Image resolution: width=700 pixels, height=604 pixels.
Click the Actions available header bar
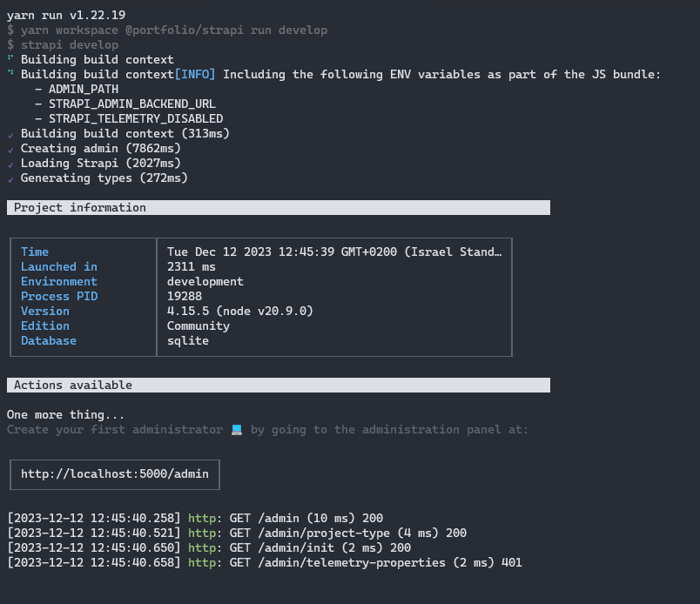[279, 386]
